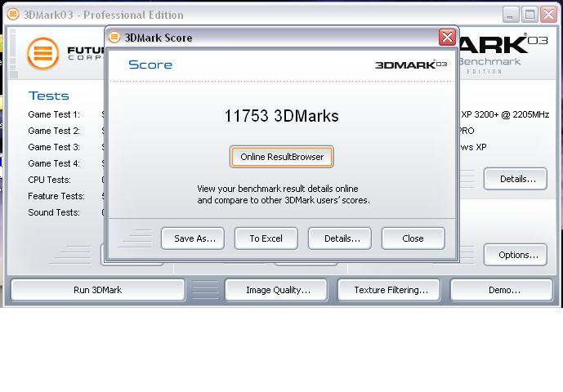Start the benchmark with Run 3DMark
The width and height of the screenshot is (563, 392).
[x=98, y=290]
